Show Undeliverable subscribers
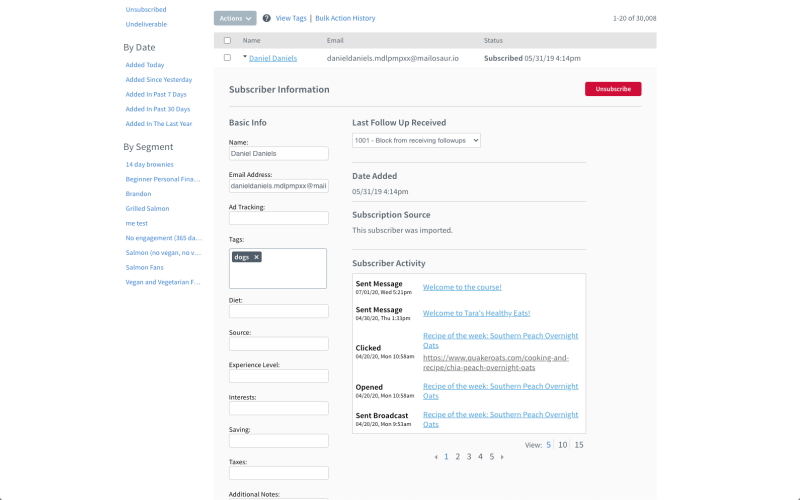The height and width of the screenshot is (500, 800). coord(146,24)
